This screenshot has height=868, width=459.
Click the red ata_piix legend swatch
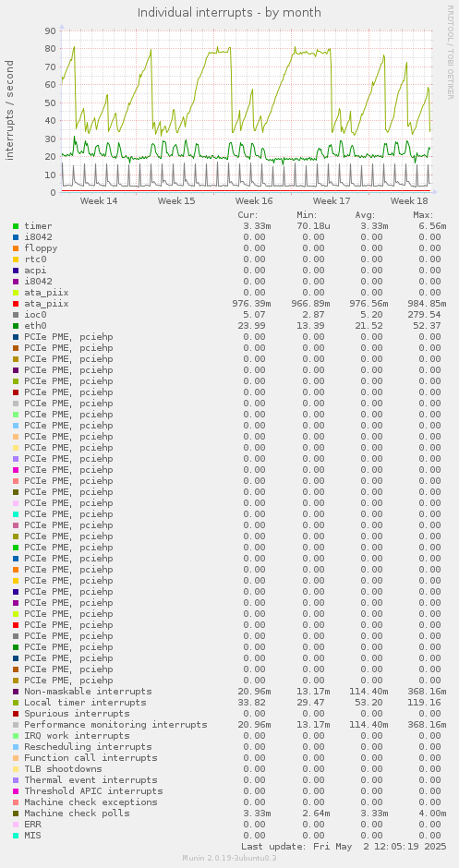pos(16,304)
